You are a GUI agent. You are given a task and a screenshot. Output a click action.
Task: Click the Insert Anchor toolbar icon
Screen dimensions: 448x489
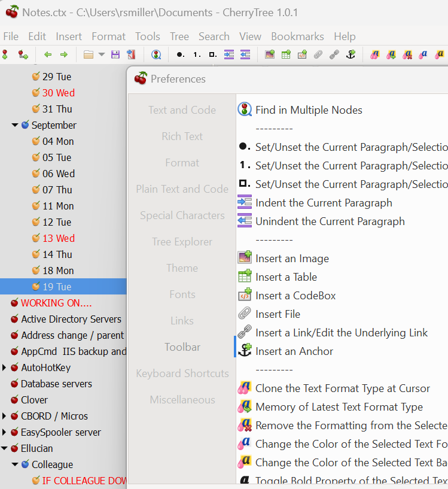tap(351, 54)
